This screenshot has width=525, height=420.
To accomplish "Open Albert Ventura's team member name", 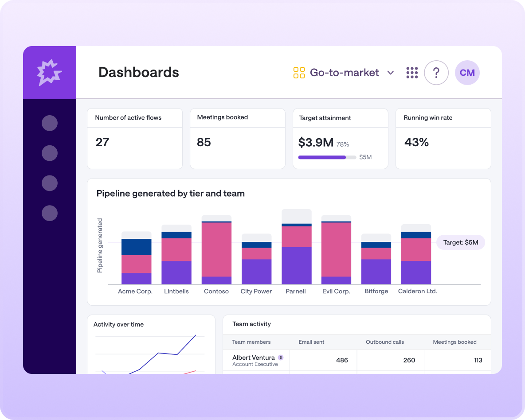I will (254, 358).
